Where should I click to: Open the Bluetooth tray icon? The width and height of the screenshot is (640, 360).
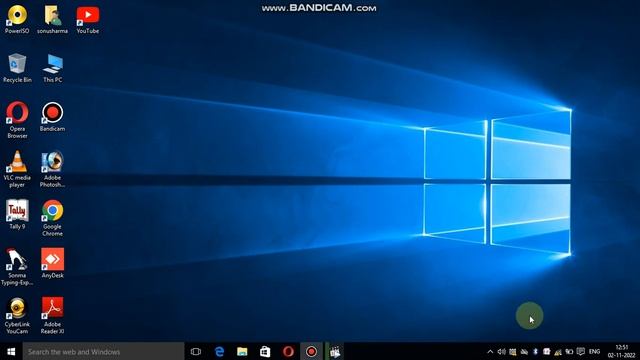pos(536,351)
